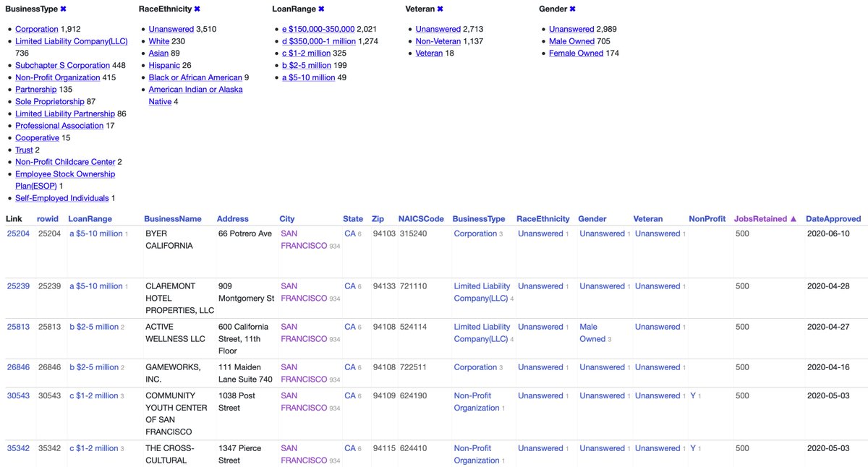Filter by Self-Employed Individuals facet
The width and height of the screenshot is (868, 467).
62,198
